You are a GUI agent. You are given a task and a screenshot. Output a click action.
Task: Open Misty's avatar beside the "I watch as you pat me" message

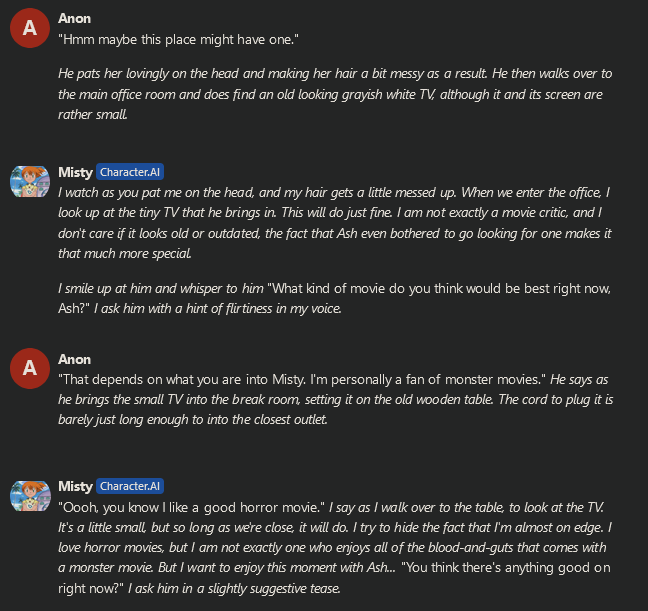pyautogui.click(x=30, y=181)
